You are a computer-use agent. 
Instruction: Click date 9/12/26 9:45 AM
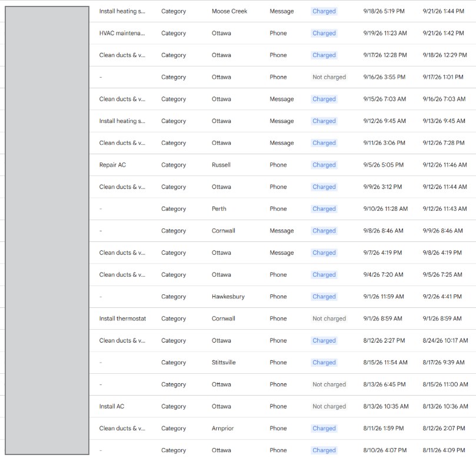tap(384, 121)
